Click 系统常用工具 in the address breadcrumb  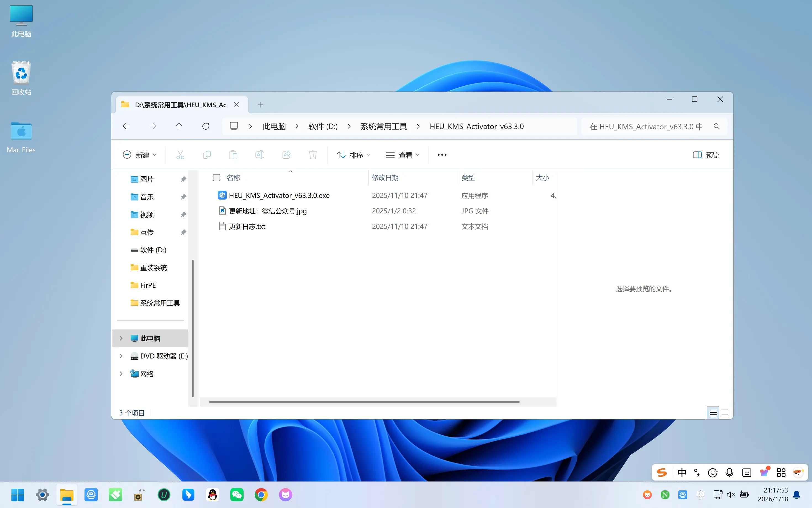pyautogui.click(x=383, y=126)
